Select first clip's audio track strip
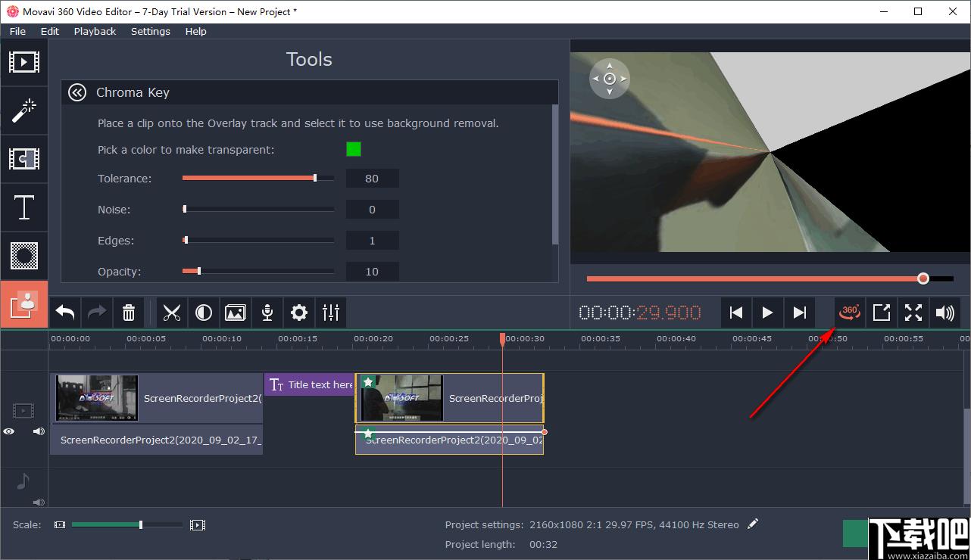 [x=157, y=440]
